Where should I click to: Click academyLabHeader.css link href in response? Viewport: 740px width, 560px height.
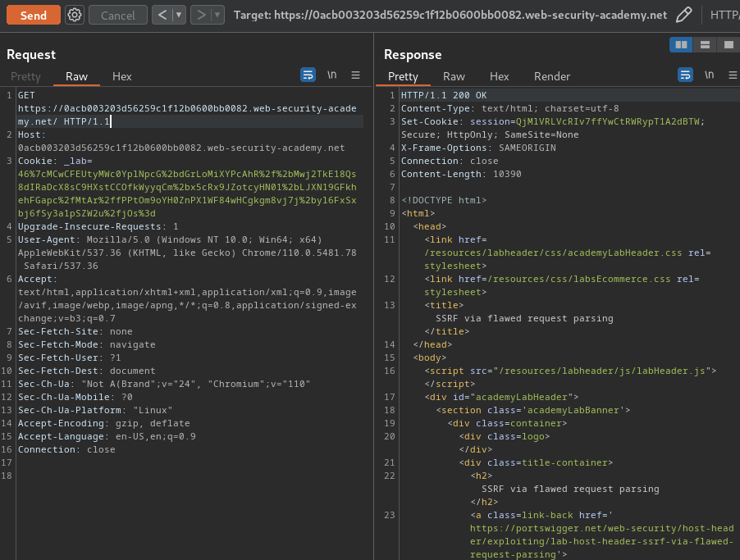(553, 253)
